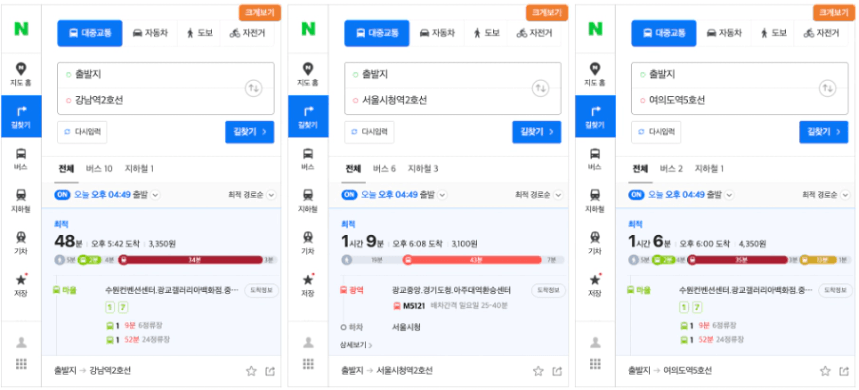859x390 pixels.
Task: Click 상세보기 link under 서울시청 stop
Action: [356, 345]
